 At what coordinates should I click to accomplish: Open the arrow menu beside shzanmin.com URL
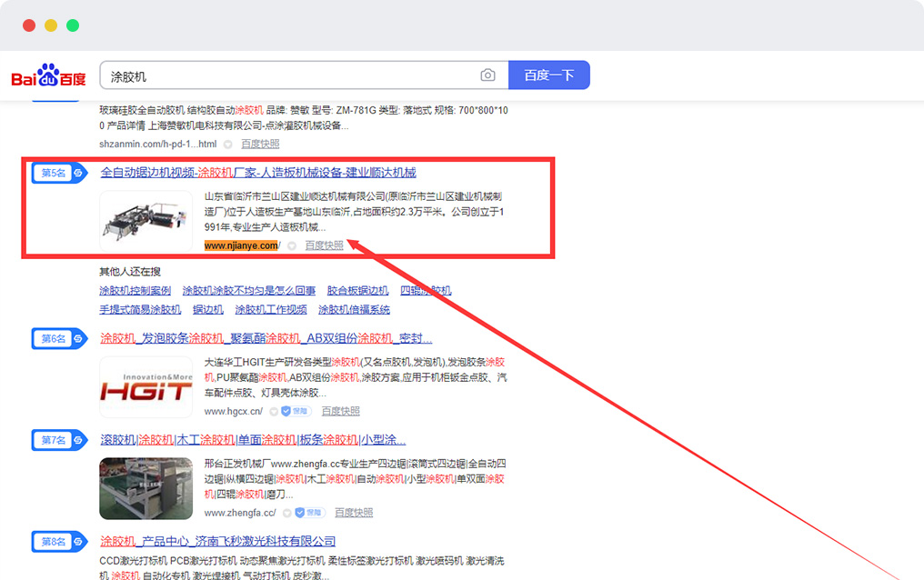tap(228, 145)
